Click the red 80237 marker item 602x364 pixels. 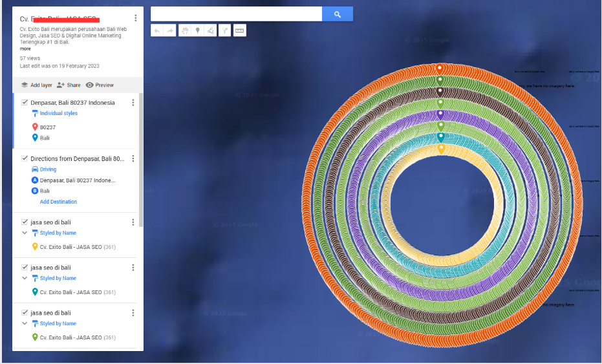coord(47,127)
